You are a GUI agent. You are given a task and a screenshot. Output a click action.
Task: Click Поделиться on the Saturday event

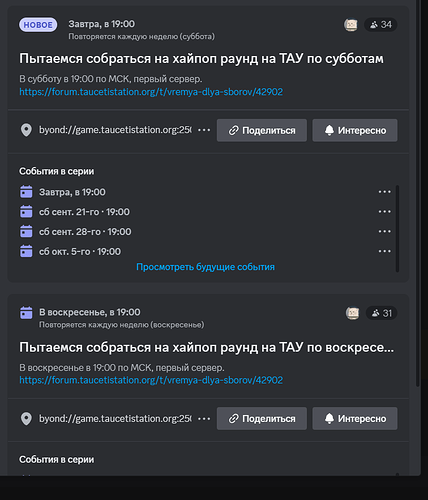point(262,130)
